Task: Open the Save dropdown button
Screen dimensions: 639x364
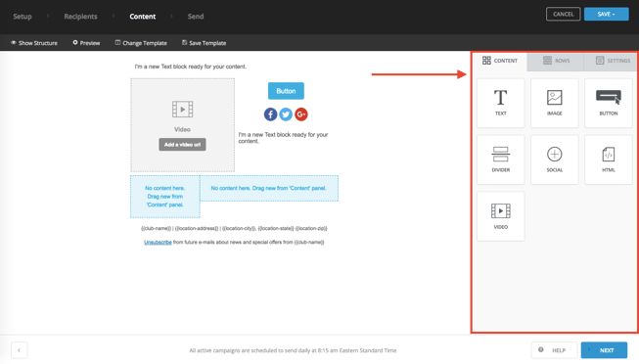Action: point(607,14)
